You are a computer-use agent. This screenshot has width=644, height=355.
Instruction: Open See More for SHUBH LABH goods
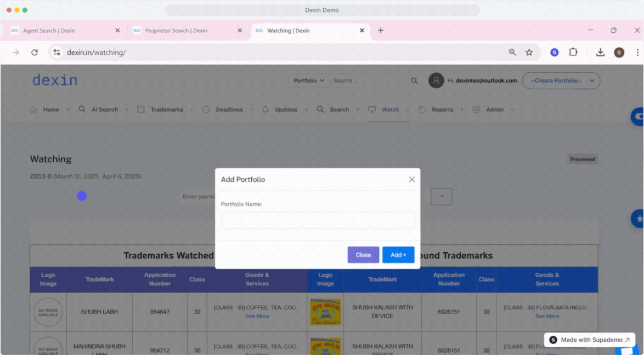point(257,316)
